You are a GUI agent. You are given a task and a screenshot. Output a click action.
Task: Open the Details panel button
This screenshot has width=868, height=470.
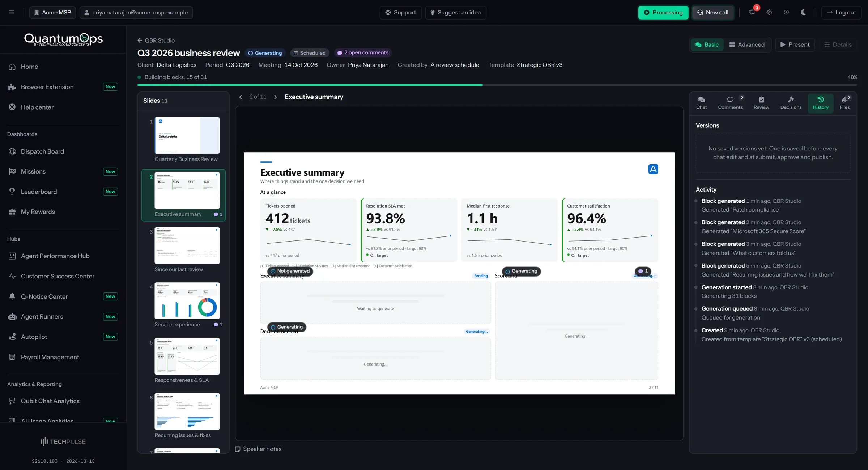click(x=838, y=44)
